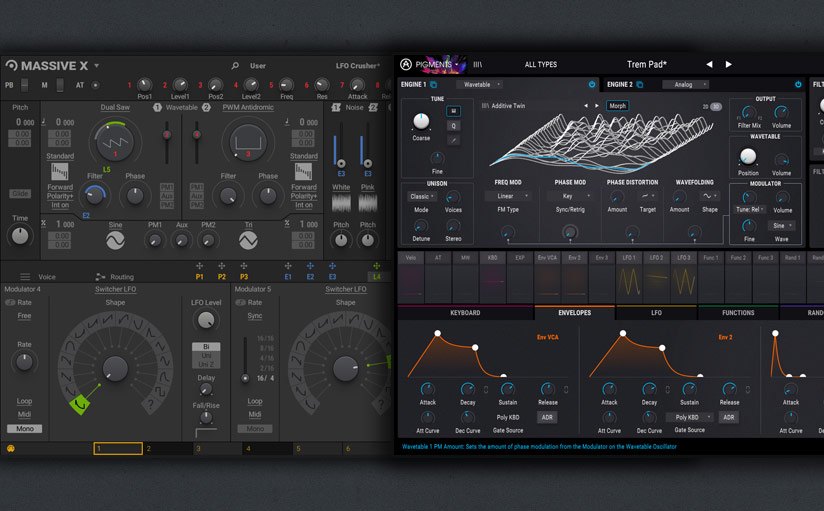Go to previous preset in Pigments
The image size is (824, 511).
point(709,64)
